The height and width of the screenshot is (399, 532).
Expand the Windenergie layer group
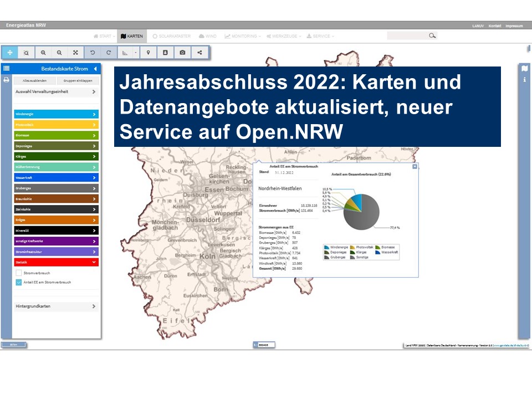click(x=57, y=114)
